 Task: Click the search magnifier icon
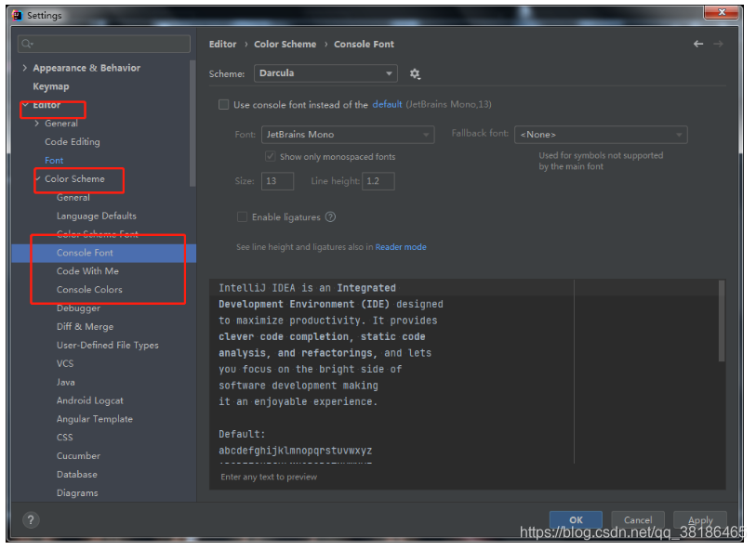tap(27, 44)
